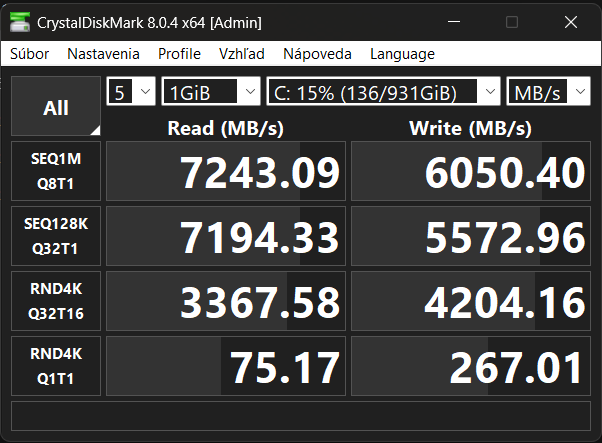Run the SEQ1M Q8T1 test
The height and width of the screenshot is (443, 602).
(56, 171)
